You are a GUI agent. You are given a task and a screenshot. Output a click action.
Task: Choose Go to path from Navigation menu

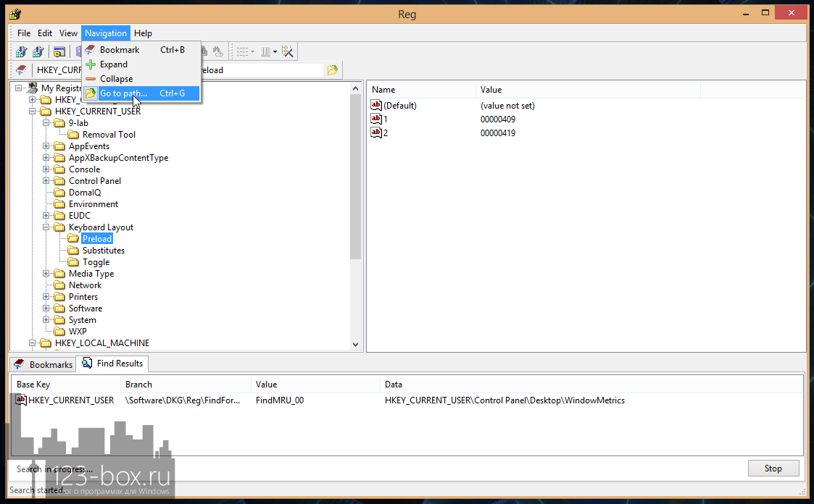click(123, 93)
